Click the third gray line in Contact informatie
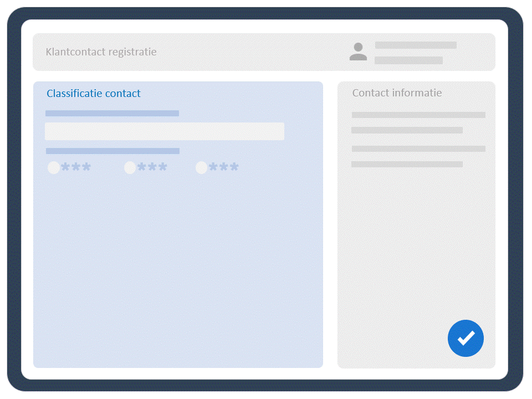Image resolution: width=532 pixels, height=399 pixels. tap(418, 149)
